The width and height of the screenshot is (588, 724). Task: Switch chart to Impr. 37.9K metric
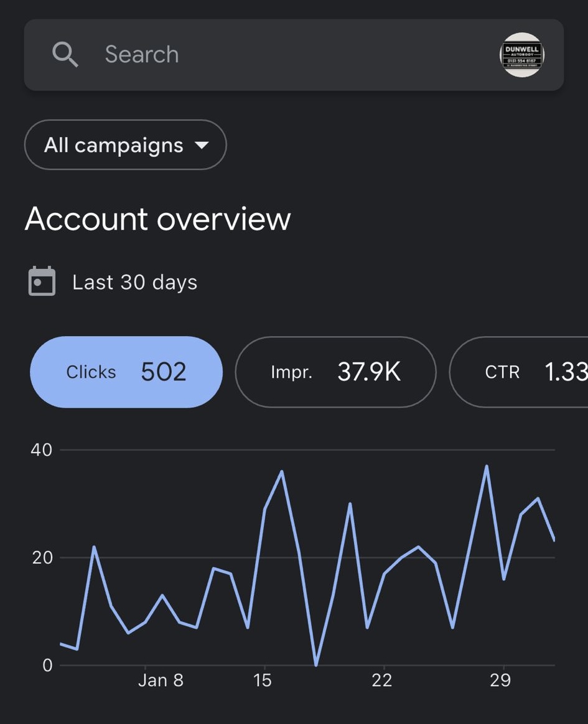point(335,372)
